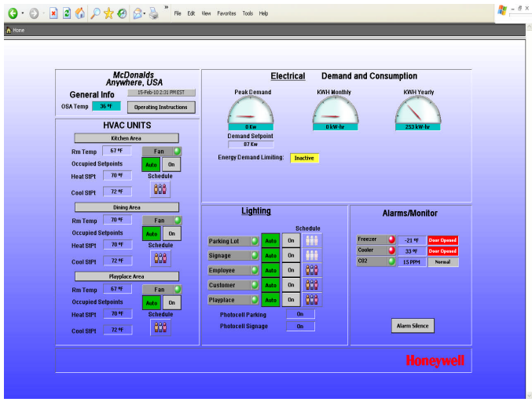Open the Help menu
Image resolution: width=532 pixels, height=402 pixels.
pyautogui.click(x=263, y=13)
